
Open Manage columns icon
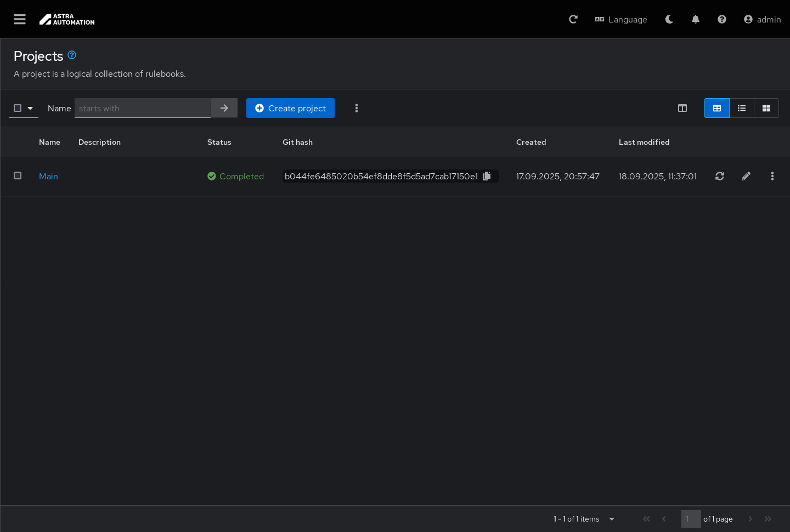coord(682,108)
